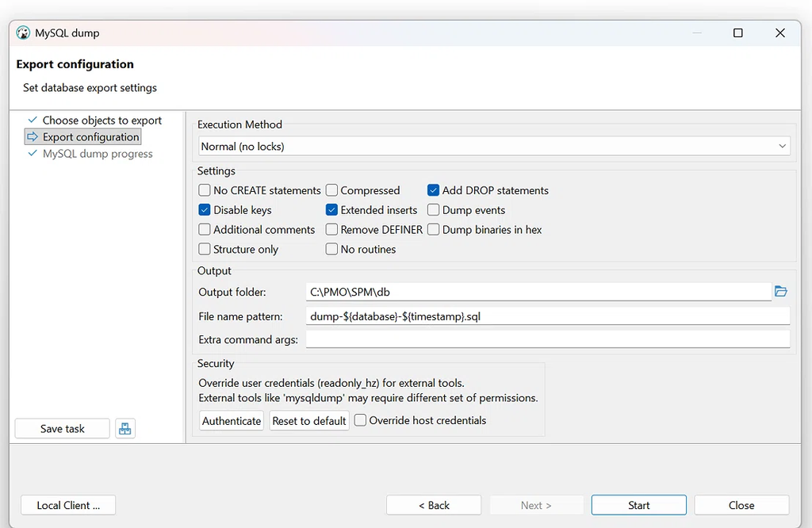Open Local Client settings

(x=68, y=505)
